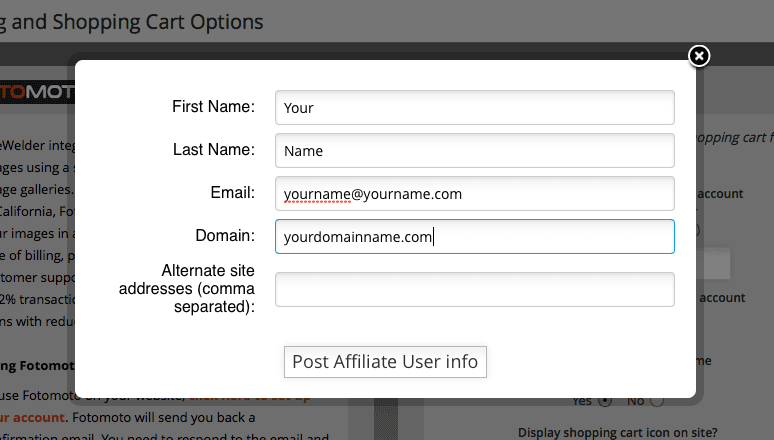Submit with Post Affiliate User info button
This screenshot has height=440, width=774.
coord(385,362)
